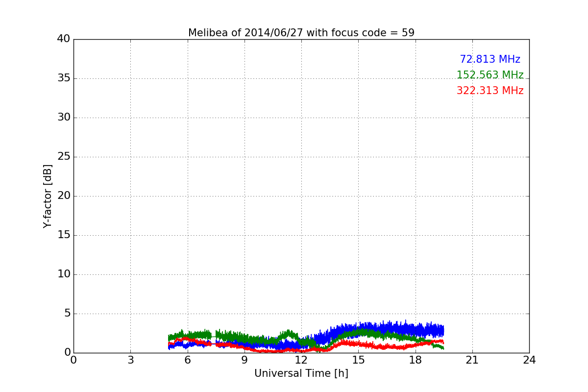Viewport: 588px width, 392px height.
Task: Select the red 322.313 MHz legend label
Action: click(x=490, y=91)
